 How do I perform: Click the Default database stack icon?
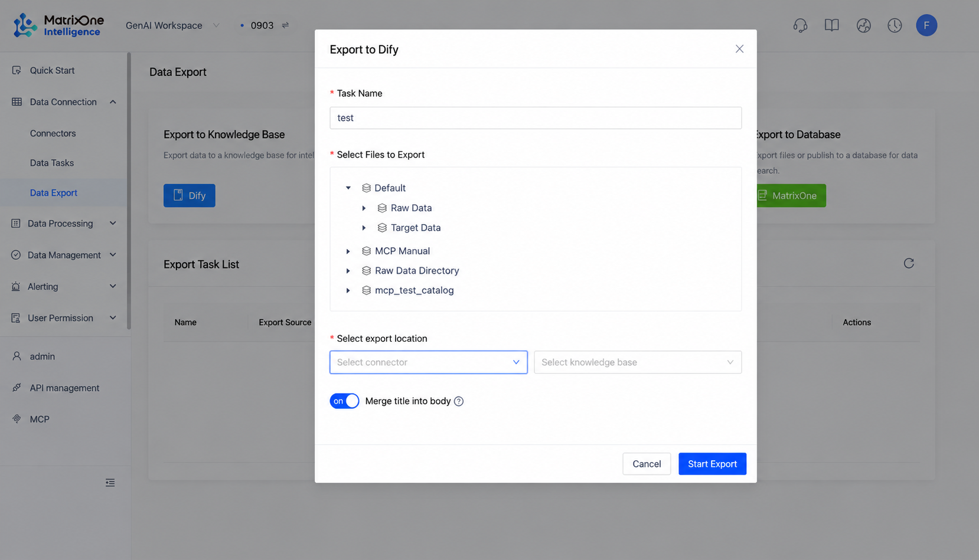tap(366, 188)
